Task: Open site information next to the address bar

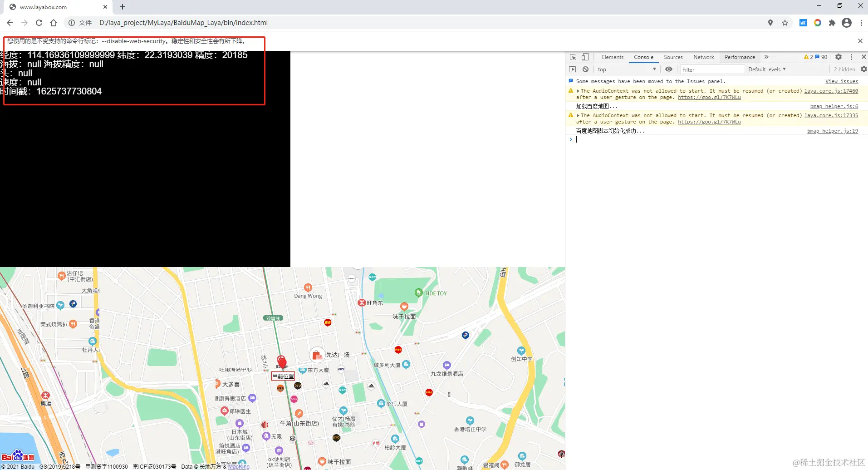Action: pos(72,23)
